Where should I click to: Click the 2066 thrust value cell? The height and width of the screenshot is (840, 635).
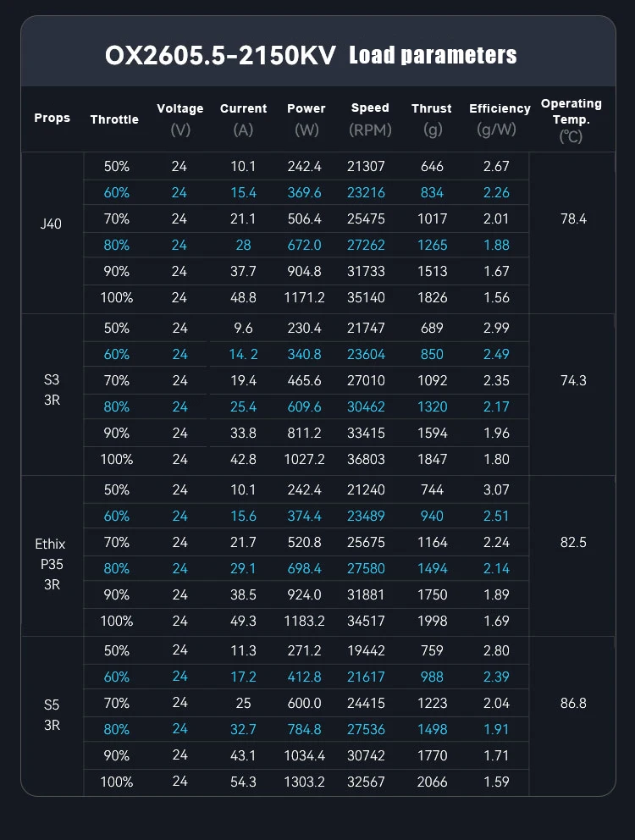coord(432,782)
